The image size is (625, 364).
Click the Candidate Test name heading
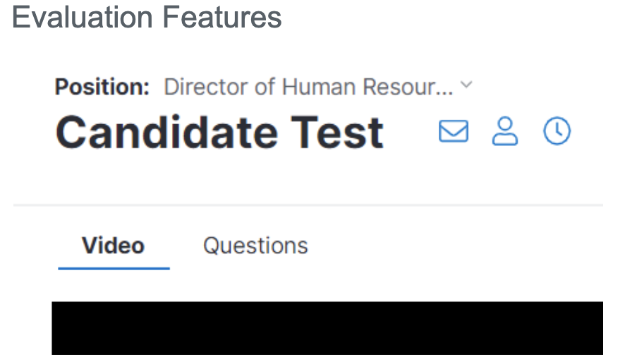pos(219,133)
